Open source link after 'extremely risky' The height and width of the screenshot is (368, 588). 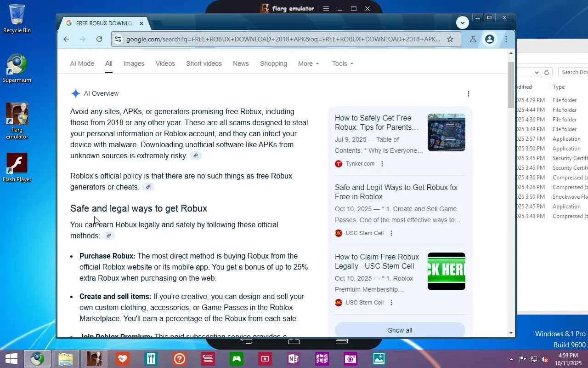196,155
